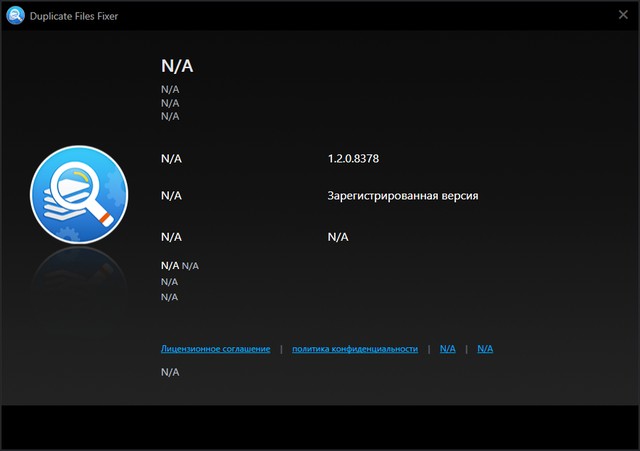Click the large bold N/A heading

click(177, 66)
